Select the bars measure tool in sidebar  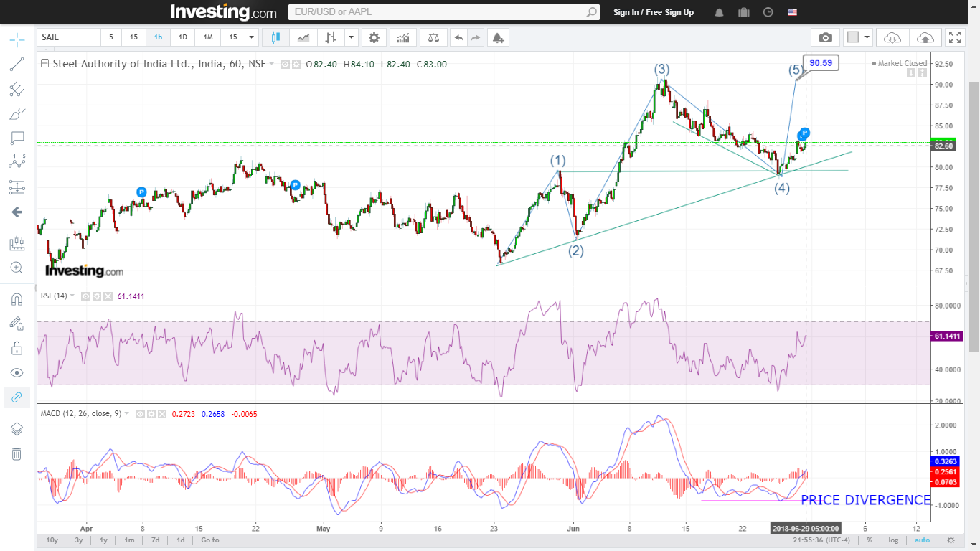(x=17, y=244)
